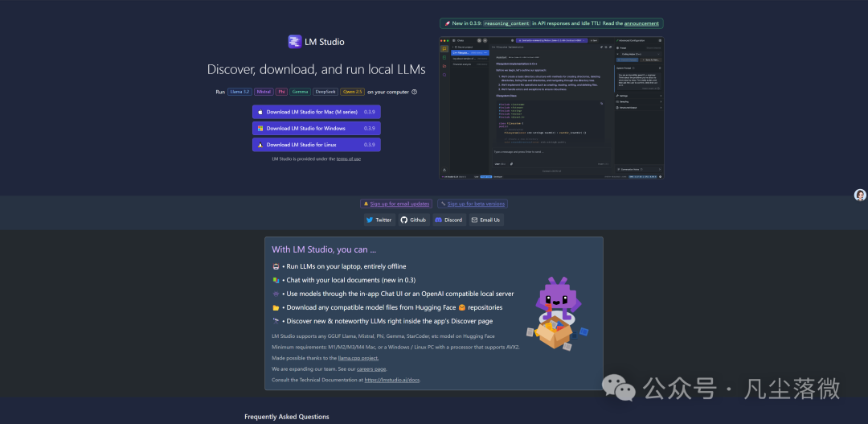Click the 'Frequently Asked Questions' heading
The height and width of the screenshot is (424, 868).
coord(287,417)
